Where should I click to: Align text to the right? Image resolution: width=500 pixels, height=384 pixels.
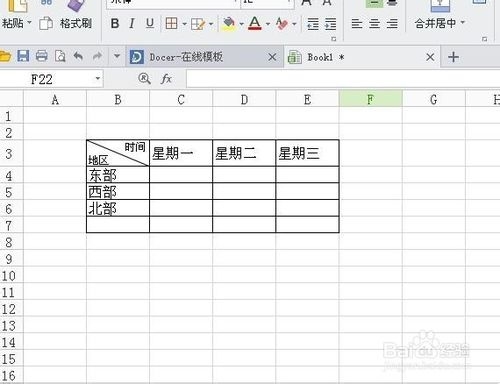pos(392,24)
